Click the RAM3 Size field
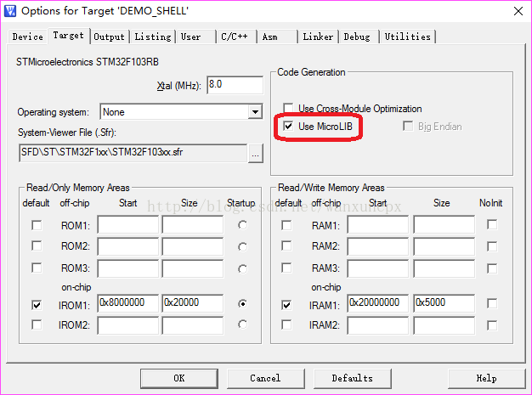The width and height of the screenshot is (532, 395). tap(444, 268)
